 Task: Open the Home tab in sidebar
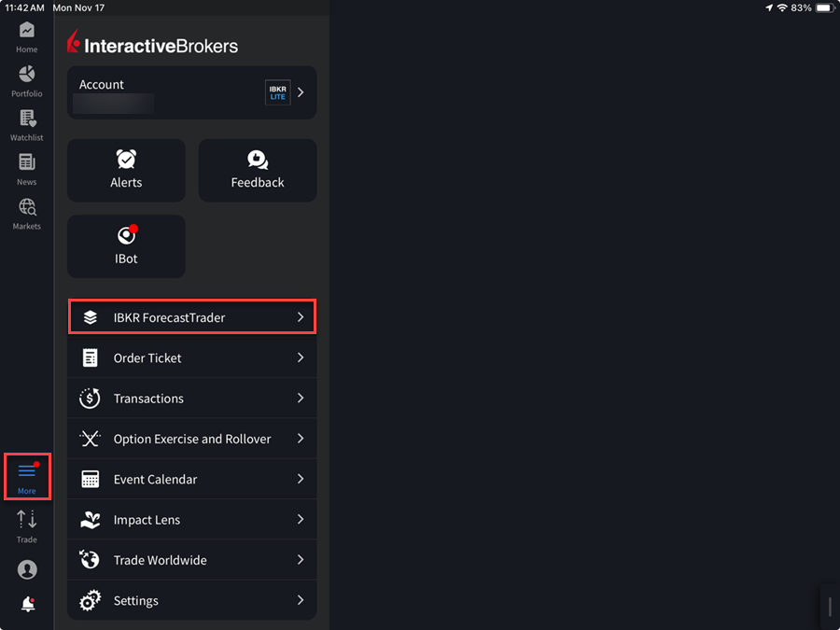(27, 37)
